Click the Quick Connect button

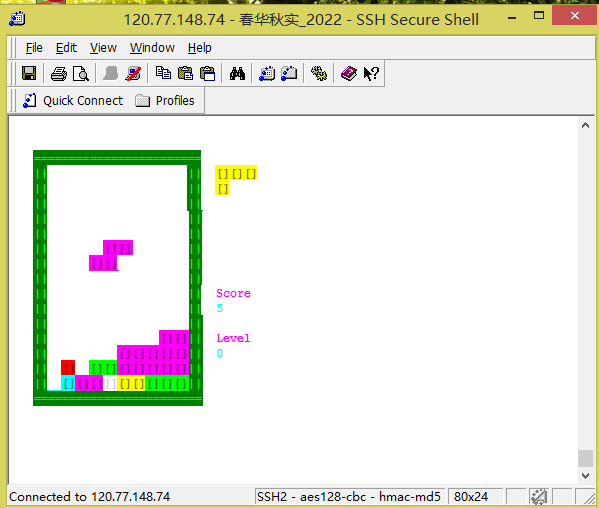coord(73,100)
